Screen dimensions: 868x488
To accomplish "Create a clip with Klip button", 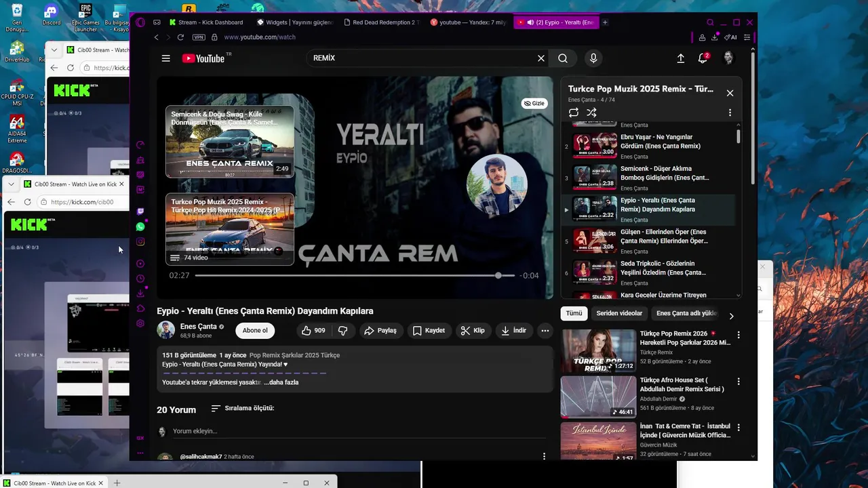I will click(473, 331).
